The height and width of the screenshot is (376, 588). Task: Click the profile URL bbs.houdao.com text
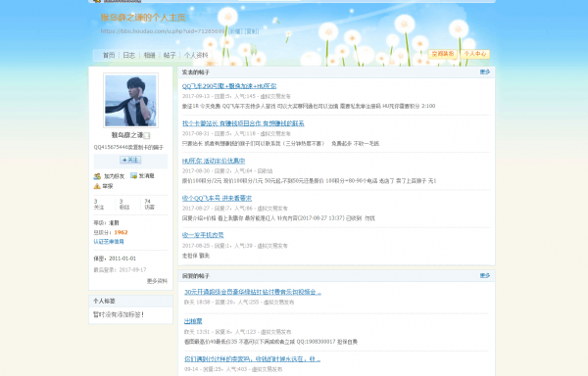pos(163,31)
